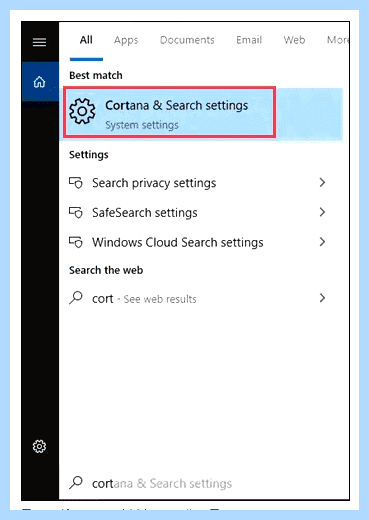This screenshot has height=520, width=369.
Task: Click the gear icon beside Cortana & Search settings
Action: coord(82,111)
